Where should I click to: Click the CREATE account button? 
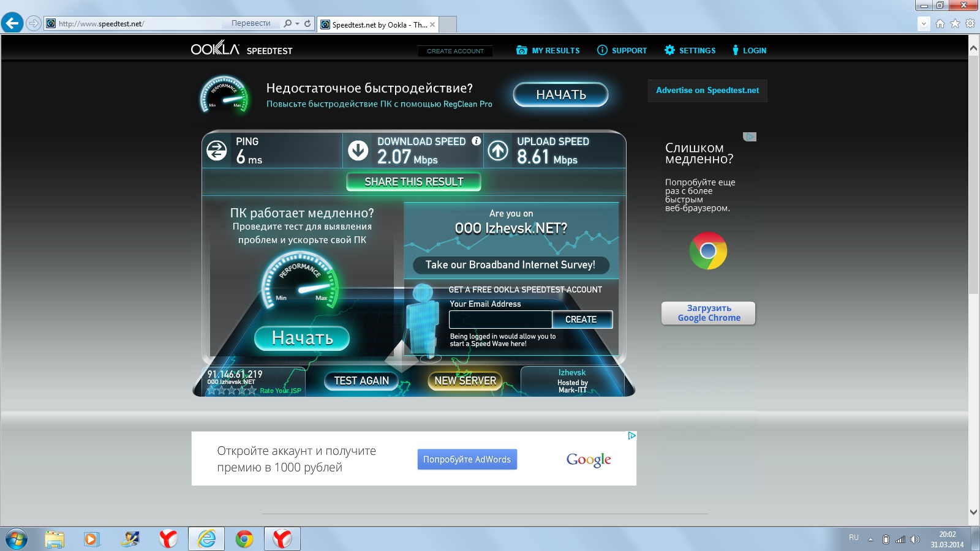pos(581,320)
